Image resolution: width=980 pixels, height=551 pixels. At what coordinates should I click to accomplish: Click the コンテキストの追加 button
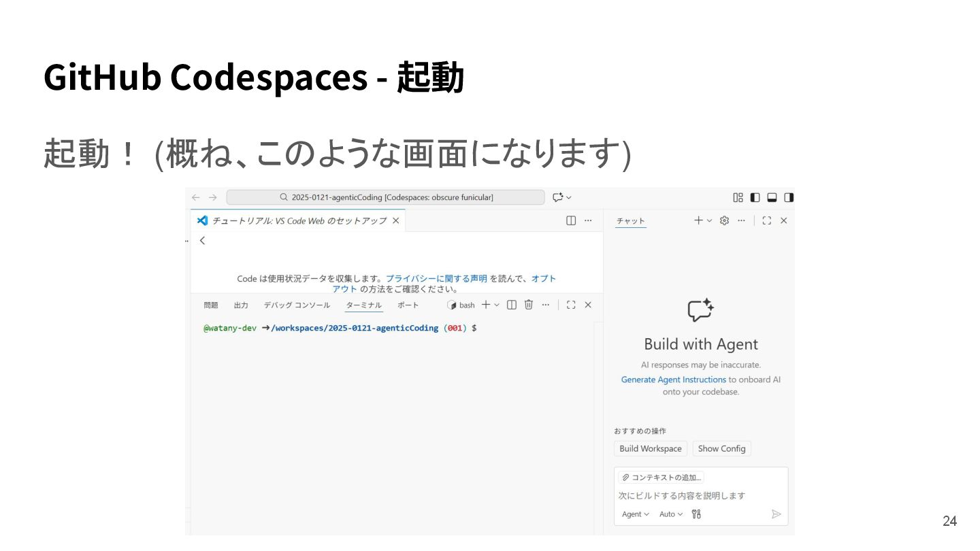point(661,478)
